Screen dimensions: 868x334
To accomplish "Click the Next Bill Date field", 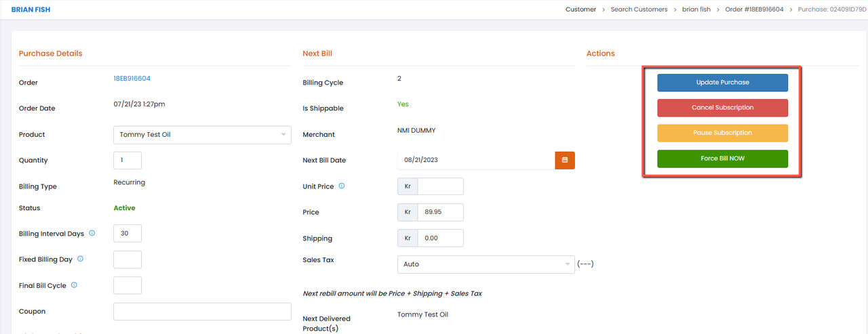I will pos(476,161).
